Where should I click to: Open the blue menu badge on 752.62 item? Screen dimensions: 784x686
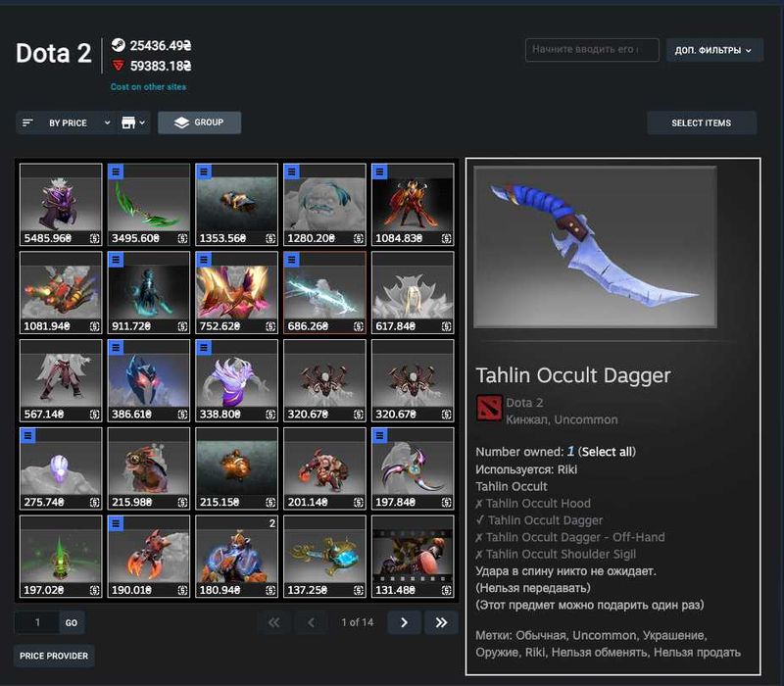click(x=204, y=260)
